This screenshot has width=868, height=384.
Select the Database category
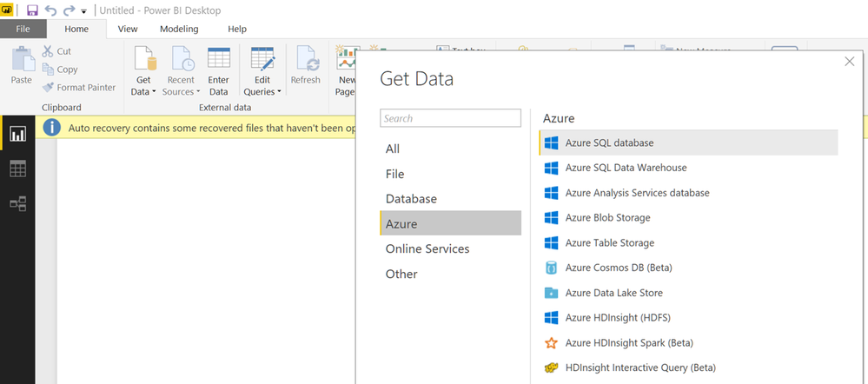[x=411, y=199]
